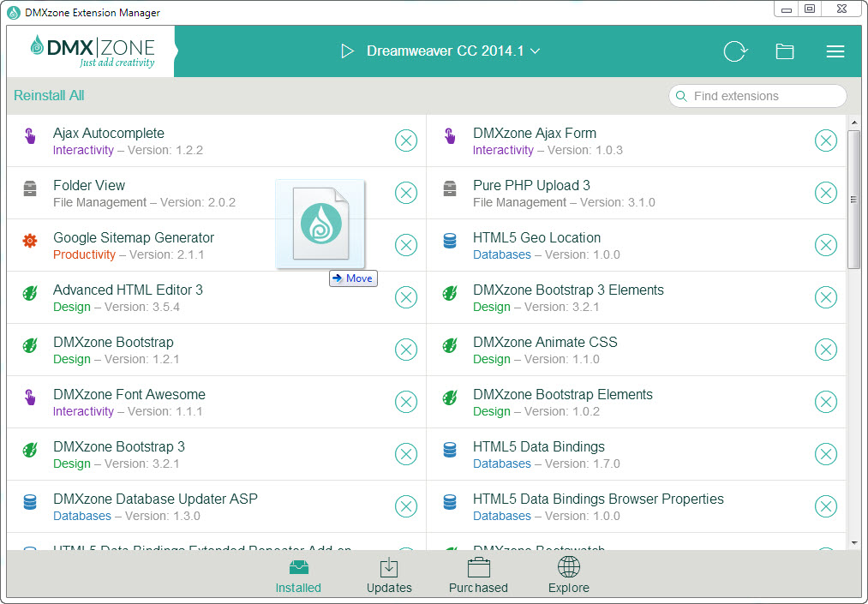
Task: Click the DMXzone Animate CSS palette icon
Action: 450,345
